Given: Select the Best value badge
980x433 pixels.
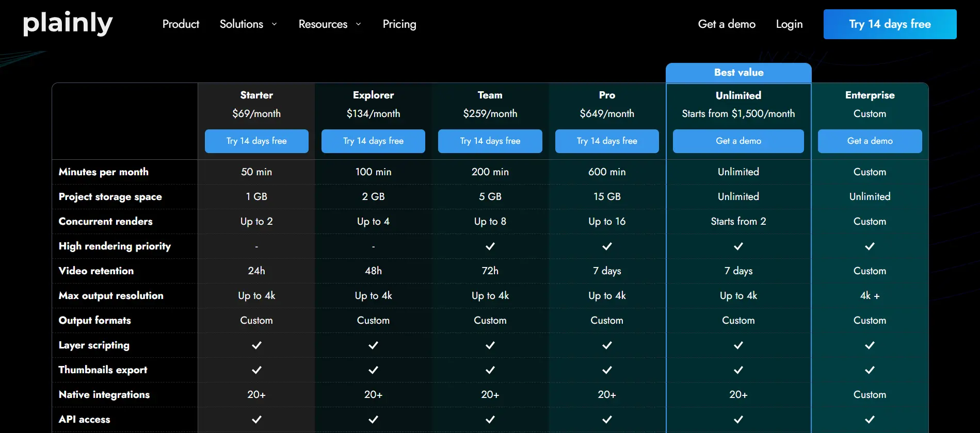Looking at the screenshot, I should tap(738, 73).
